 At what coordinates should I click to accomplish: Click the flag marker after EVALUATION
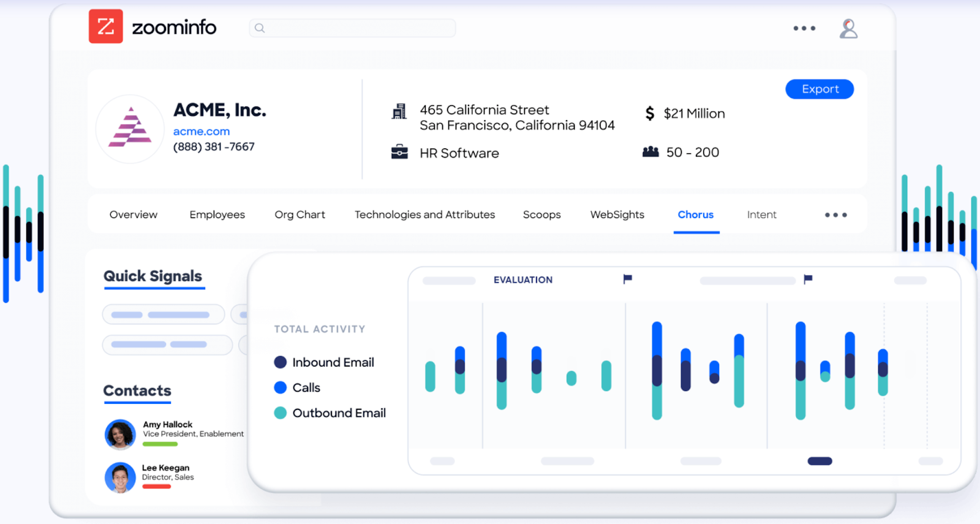627,279
